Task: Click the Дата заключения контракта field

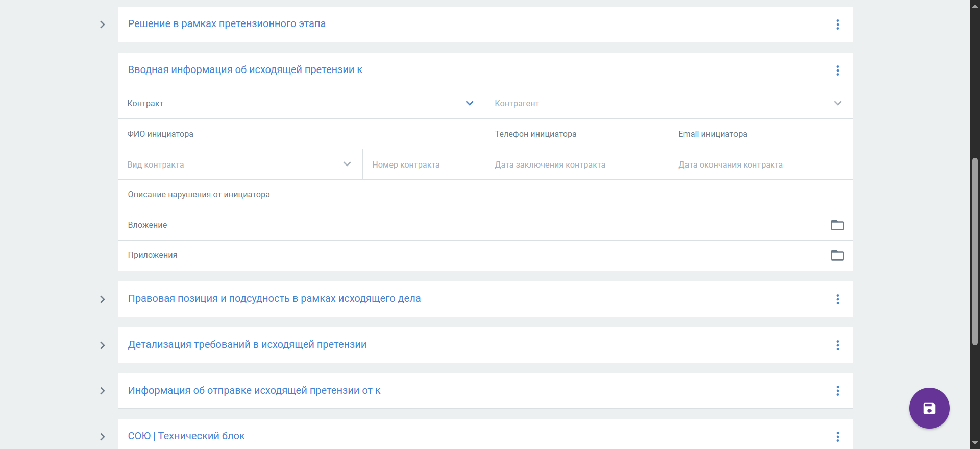Action: [x=577, y=164]
